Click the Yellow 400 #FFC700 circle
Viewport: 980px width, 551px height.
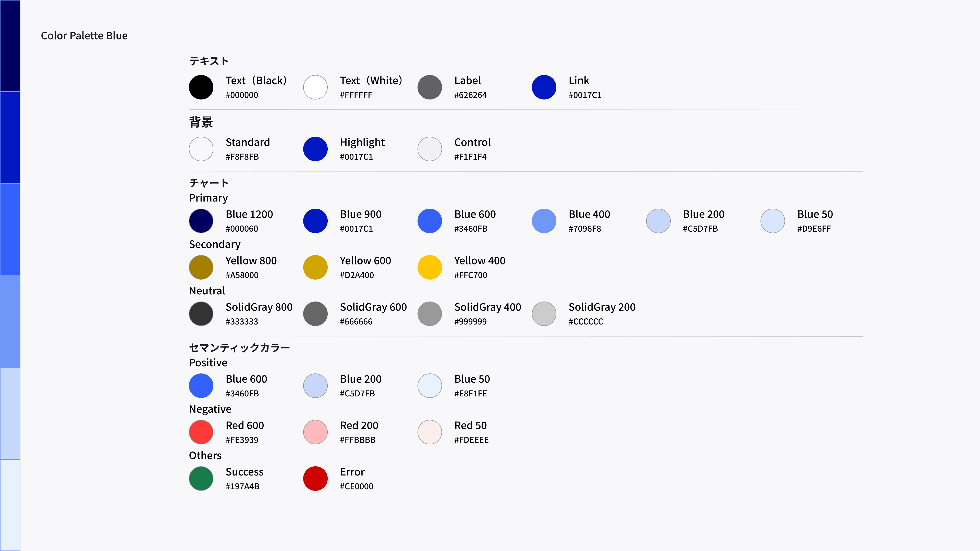(x=430, y=267)
